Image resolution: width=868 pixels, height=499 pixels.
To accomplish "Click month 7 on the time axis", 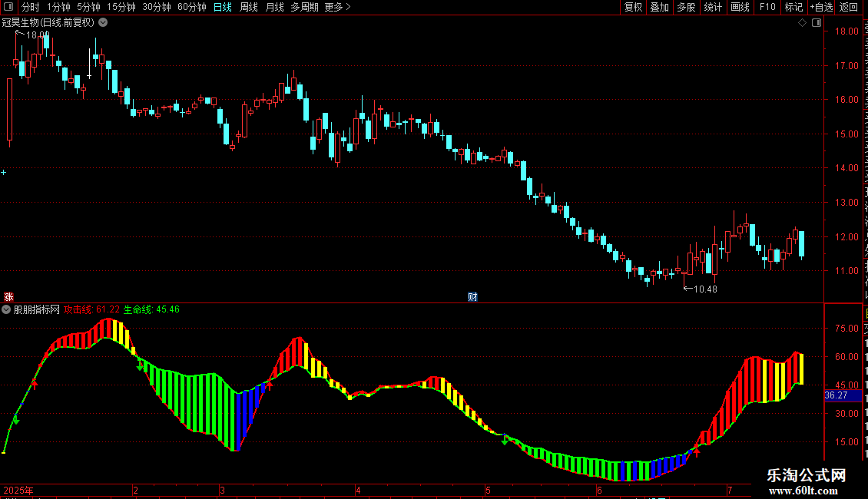I will coord(731,490).
